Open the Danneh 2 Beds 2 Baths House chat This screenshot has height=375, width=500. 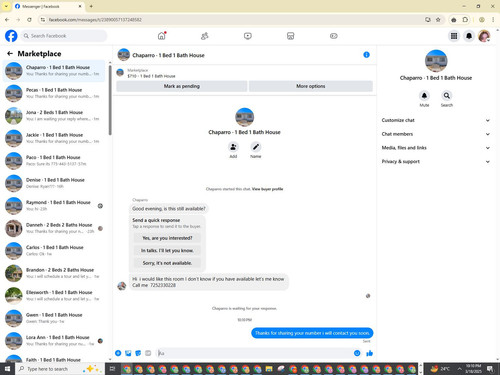54,228
